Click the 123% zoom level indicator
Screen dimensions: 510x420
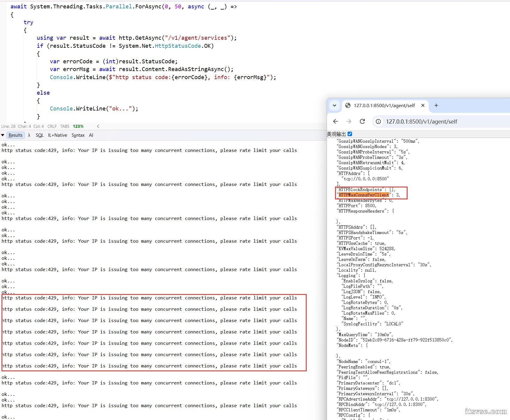click(78, 126)
